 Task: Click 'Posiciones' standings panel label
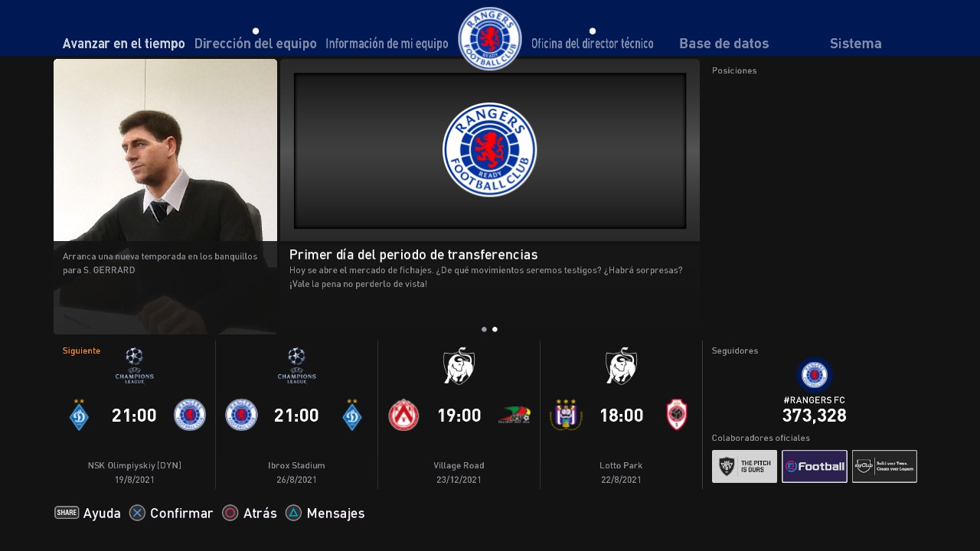(734, 70)
